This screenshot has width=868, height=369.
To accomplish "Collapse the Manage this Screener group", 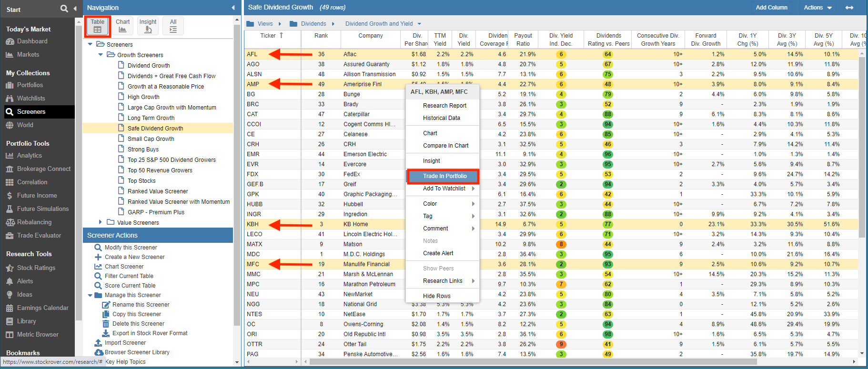I will 90,295.
